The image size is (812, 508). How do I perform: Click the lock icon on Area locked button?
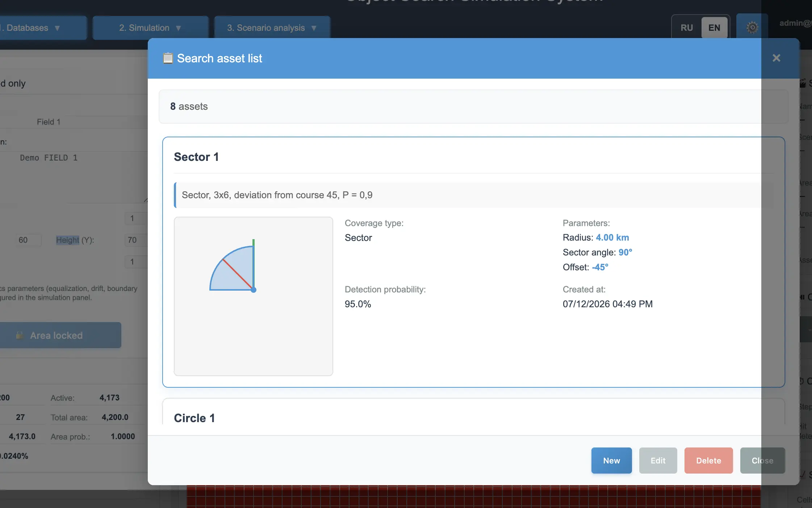pos(20,335)
